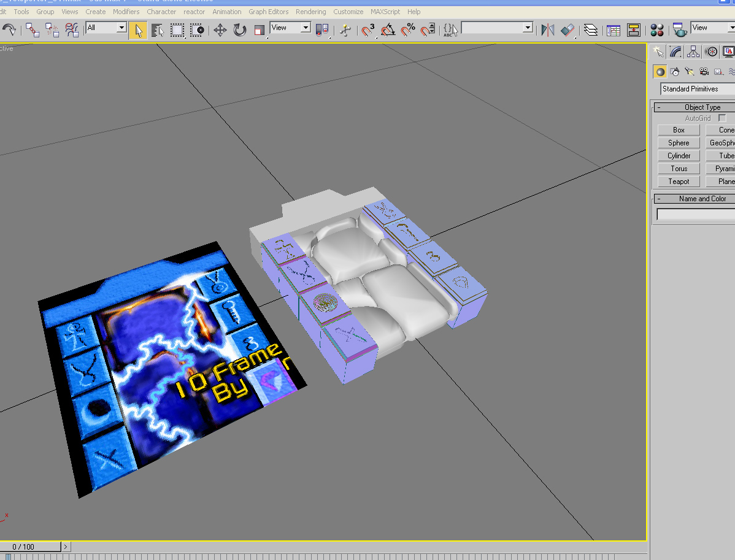Viewport: 735px width, 560px height.
Task: Click the Sphere button
Action: (679, 143)
